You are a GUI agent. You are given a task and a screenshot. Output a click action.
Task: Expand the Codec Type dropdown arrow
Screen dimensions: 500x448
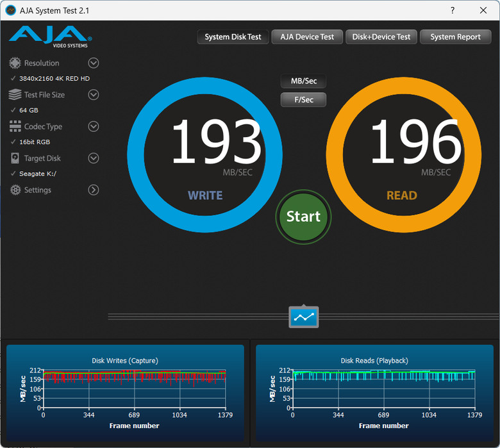tap(94, 126)
